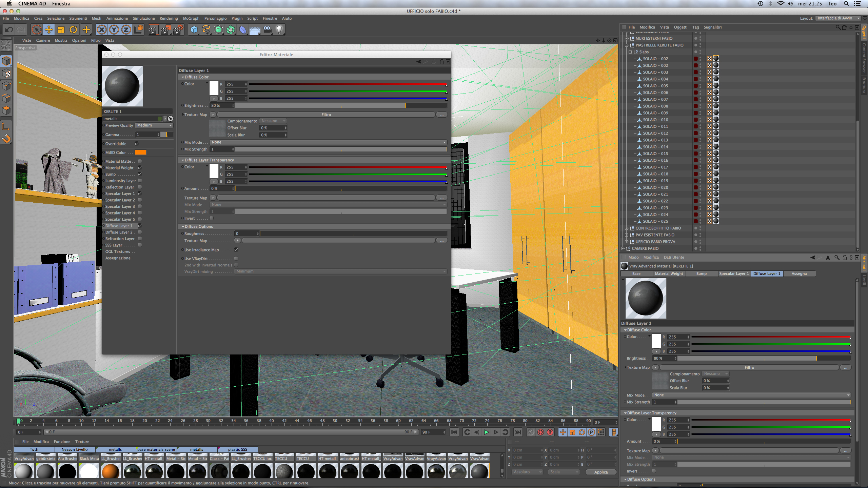Open the Preview Quality Medium dropdown

[x=154, y=125]
